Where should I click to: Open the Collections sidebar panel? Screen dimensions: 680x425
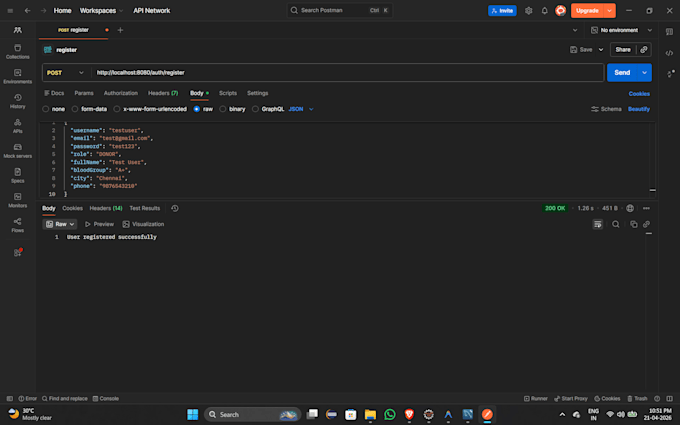pyautogui.click(x=17, y=51)
